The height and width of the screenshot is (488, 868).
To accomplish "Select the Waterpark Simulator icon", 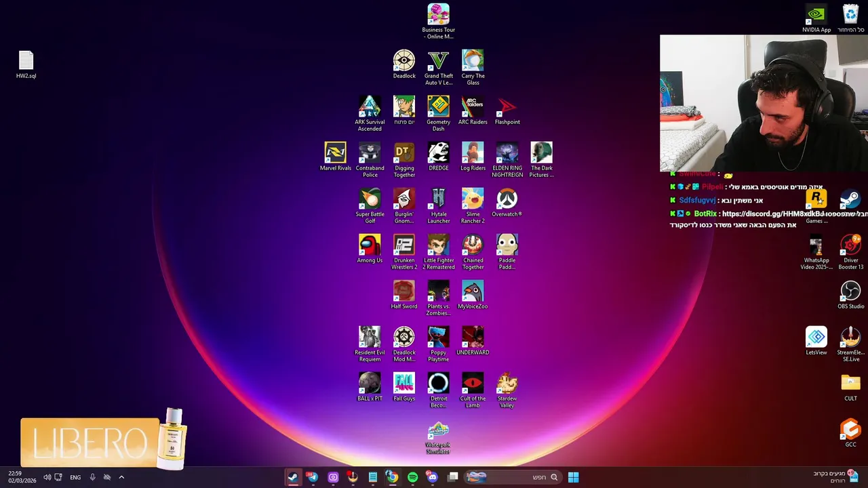I will (438, 438).
